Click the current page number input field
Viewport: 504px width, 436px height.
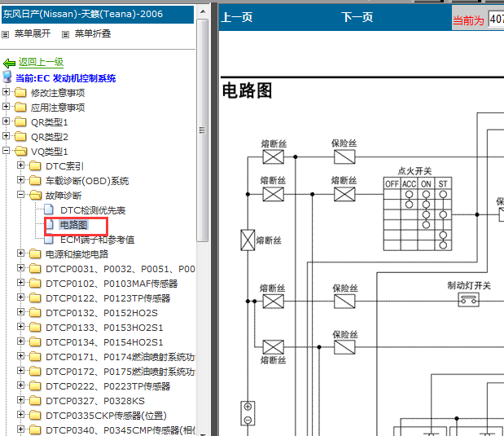click(x=496, y=20)
